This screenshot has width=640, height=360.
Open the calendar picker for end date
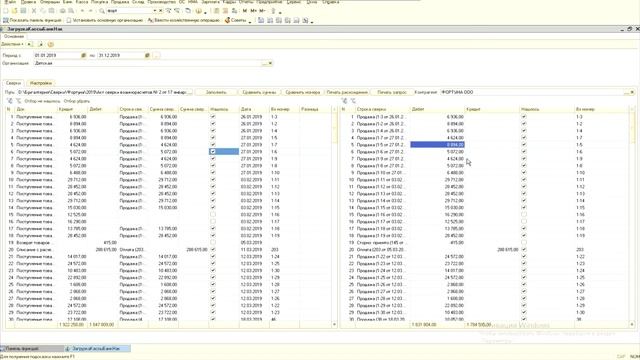coord(147,55)
